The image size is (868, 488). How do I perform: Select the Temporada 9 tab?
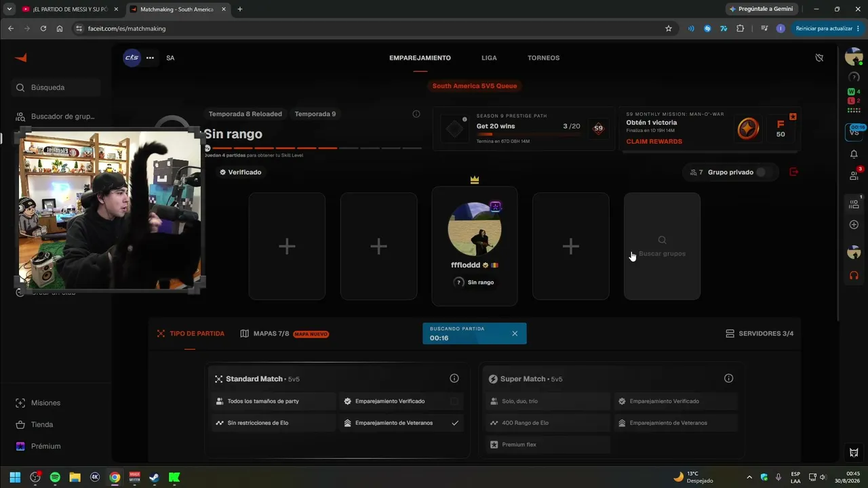315,114
